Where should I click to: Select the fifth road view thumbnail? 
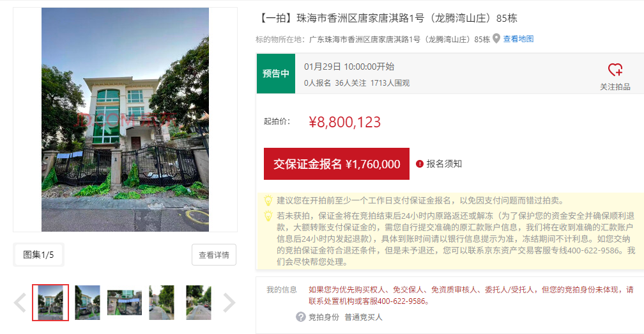(198, 303)
